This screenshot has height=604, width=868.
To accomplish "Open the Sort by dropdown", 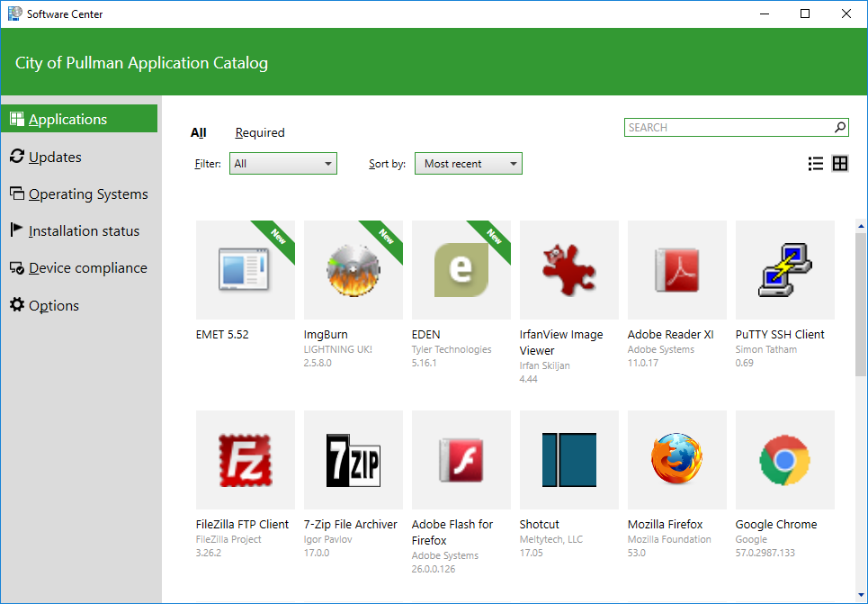I will tap(468, 164).
